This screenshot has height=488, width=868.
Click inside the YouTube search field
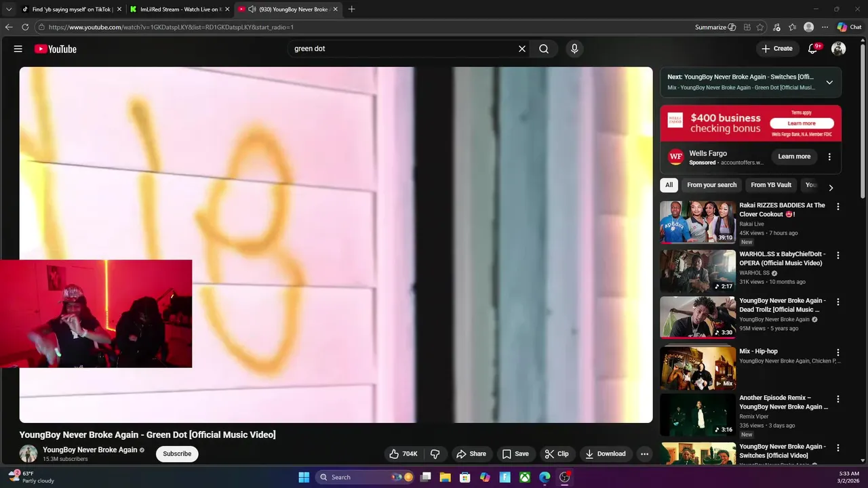tap(403, 49)
